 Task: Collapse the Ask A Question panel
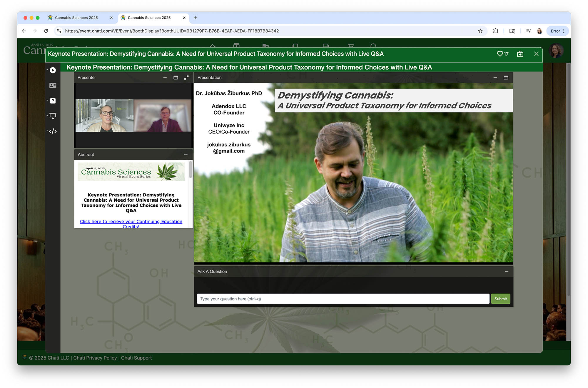click(x=506, y=272)
